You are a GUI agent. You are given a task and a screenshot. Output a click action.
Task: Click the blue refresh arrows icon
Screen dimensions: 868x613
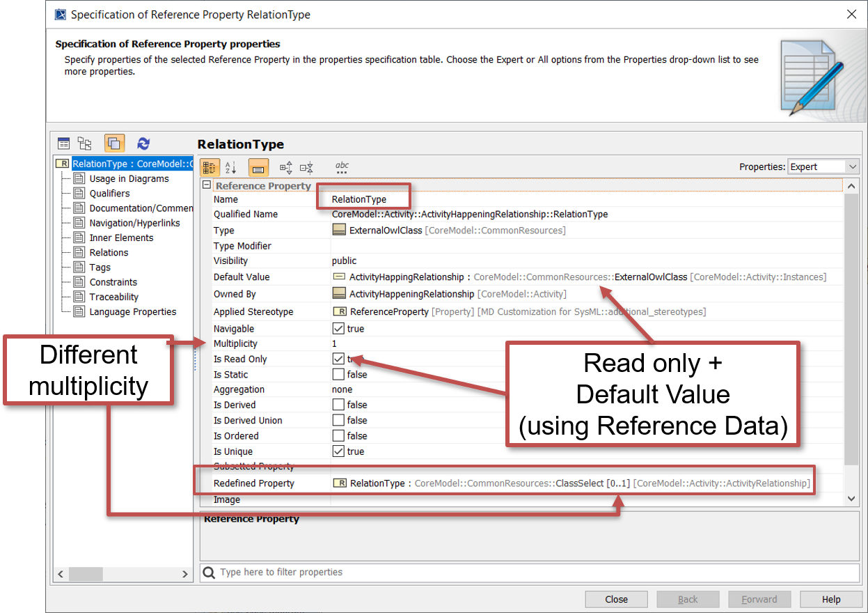tap(143, 143)
